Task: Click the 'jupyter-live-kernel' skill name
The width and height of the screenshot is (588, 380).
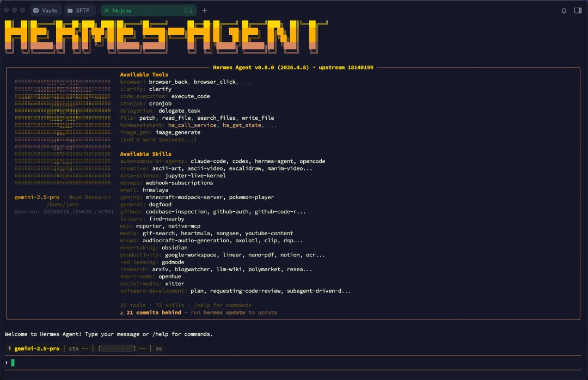Action: point(195,175)
